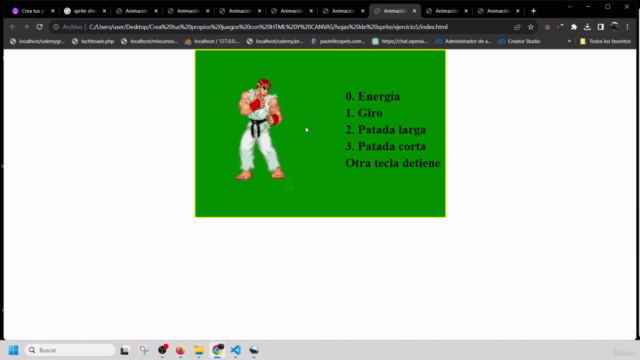This screenshot has width=640, height=360.
Task: Open the Snipping Tool taskbar icon
Action: coord(144,350)
